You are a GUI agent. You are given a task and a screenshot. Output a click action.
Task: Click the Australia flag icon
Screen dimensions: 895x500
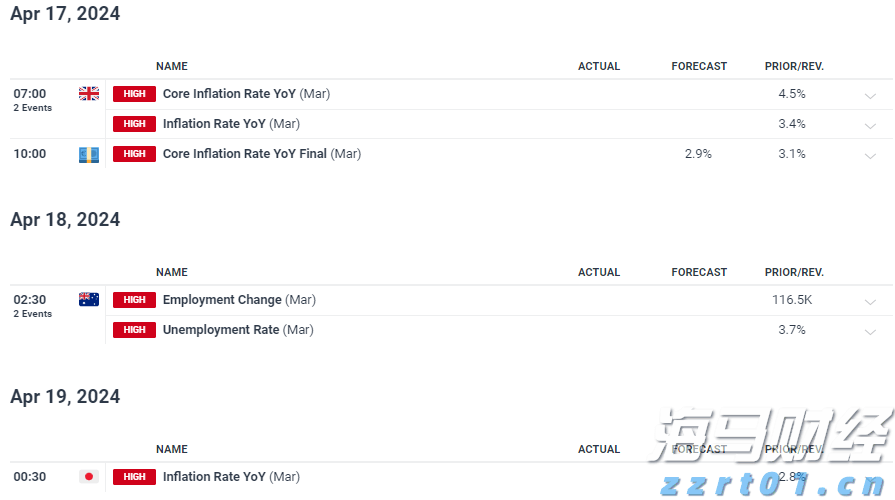pyautogui.click(x=89, y=299)
